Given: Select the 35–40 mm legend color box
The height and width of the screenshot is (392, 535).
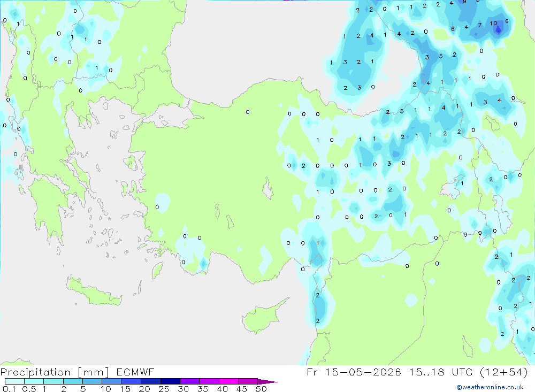Looking at the screenshot, I should coord(209,381).
